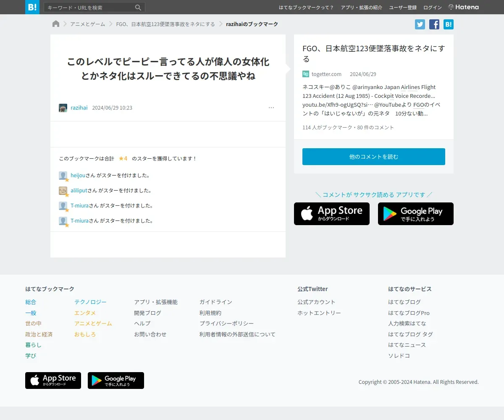The image size is (504, 420).
Task: Open footer 世の中 category
Action: coord(33,323)
